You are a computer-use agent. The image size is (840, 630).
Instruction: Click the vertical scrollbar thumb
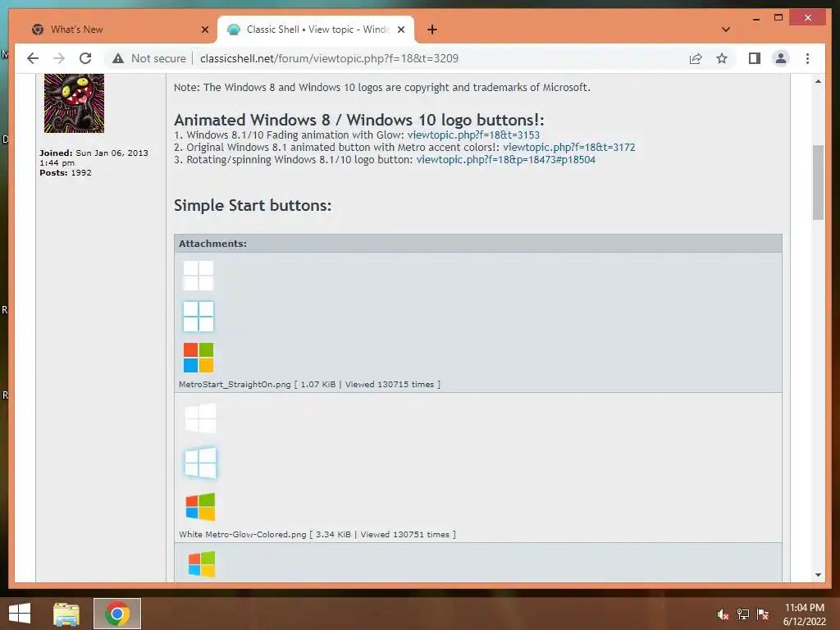point(818,183)
